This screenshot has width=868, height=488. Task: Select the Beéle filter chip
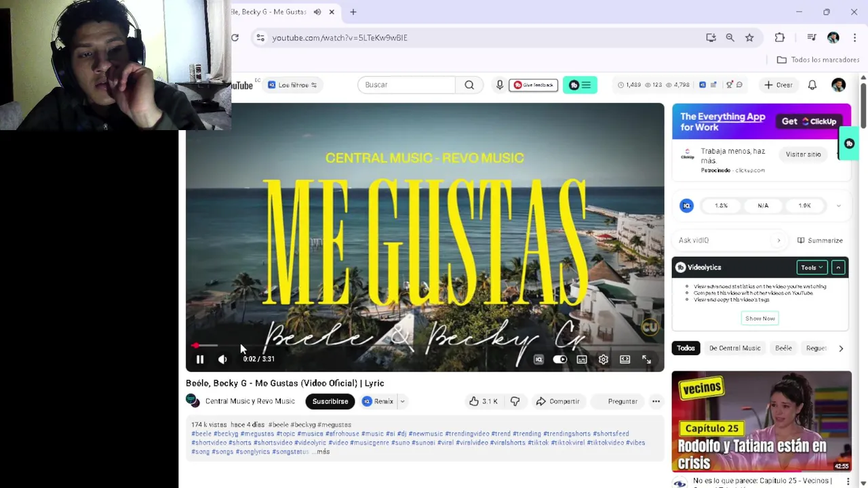[783, 348]
